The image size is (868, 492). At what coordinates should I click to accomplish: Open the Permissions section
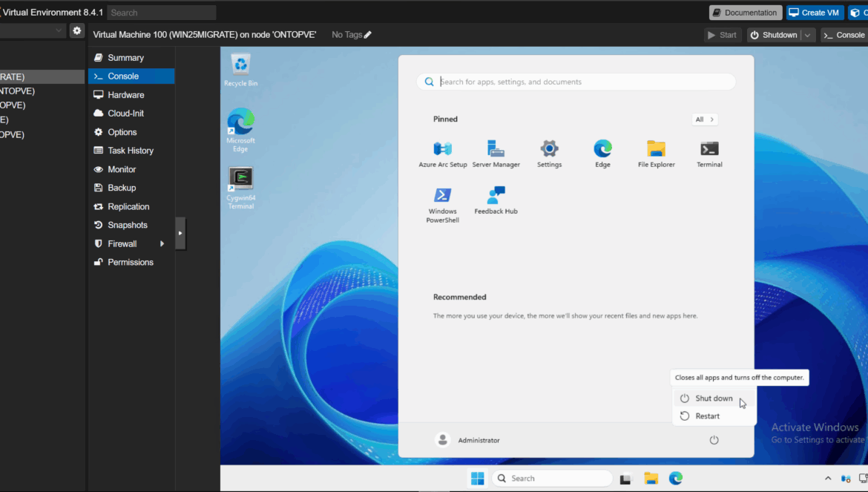131,263
